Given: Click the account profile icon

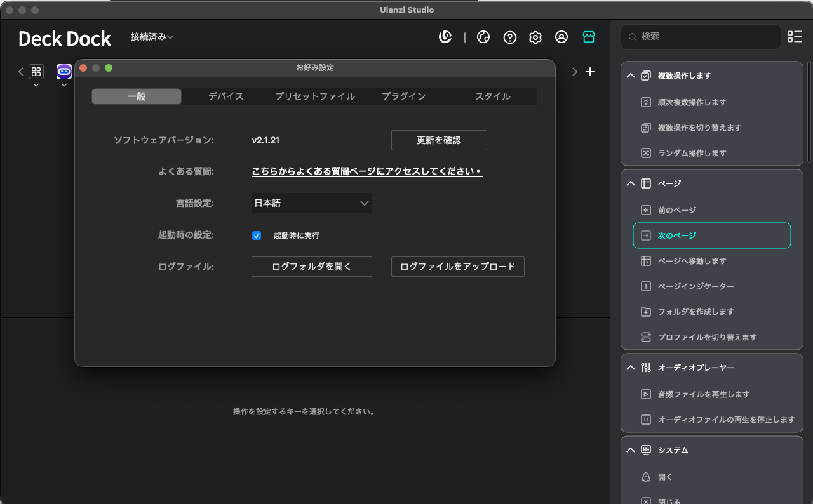Looking at the screenshot, I should (561, 37).
